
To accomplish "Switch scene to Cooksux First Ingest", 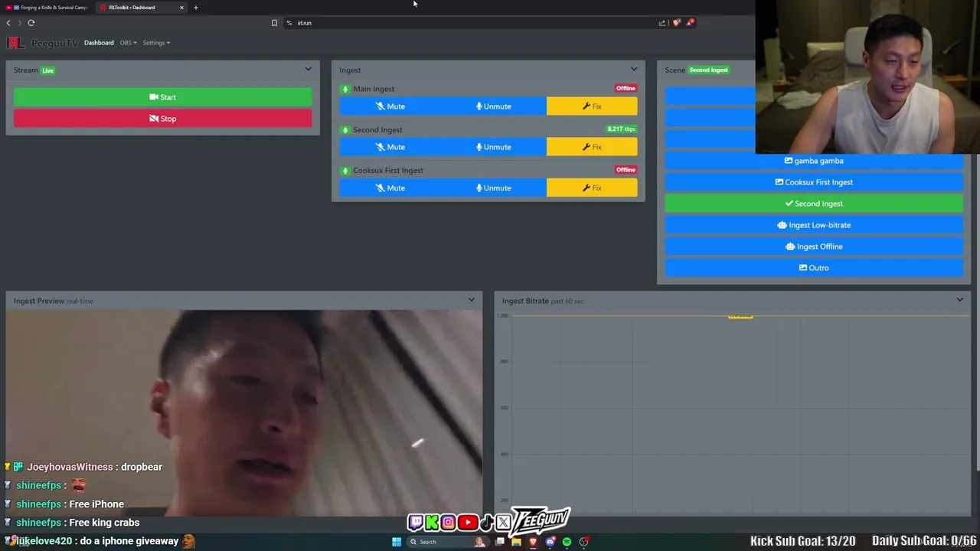I will click(x=814, y=182).
